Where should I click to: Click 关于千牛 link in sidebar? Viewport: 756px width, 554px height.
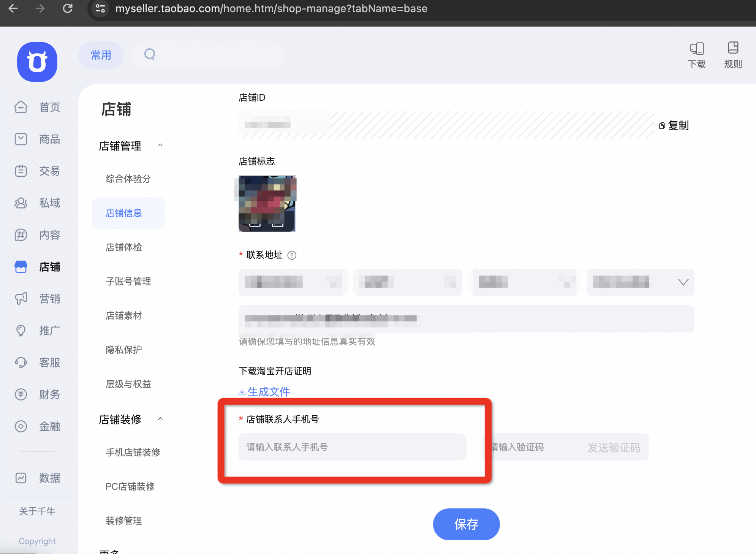[37, 511]
